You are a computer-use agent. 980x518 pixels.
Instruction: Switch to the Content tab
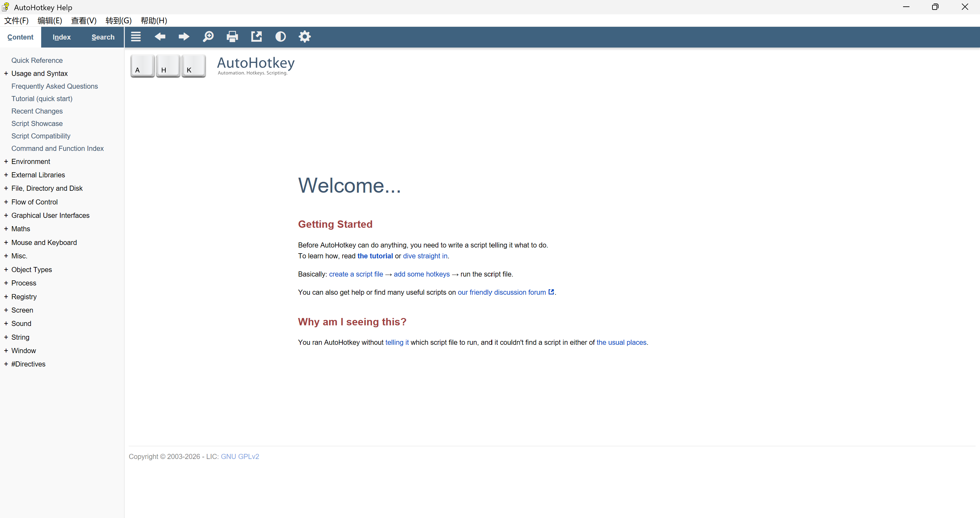point(20,37)
